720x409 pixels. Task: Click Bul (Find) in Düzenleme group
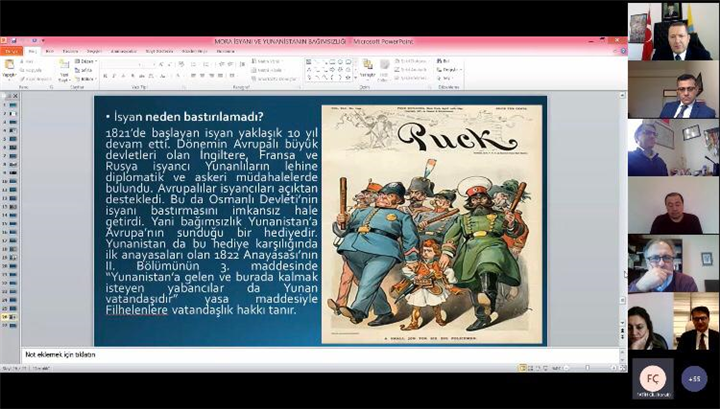point(444,61)
